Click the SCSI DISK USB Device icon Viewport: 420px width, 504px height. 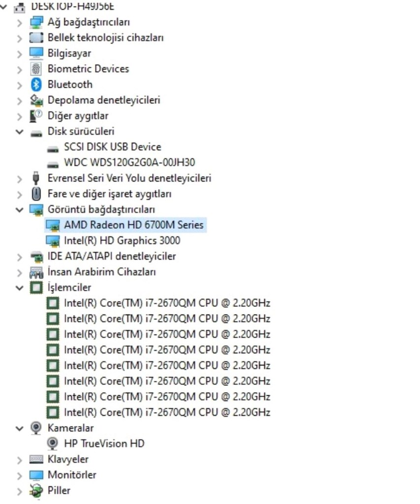(x=53, y=149)
